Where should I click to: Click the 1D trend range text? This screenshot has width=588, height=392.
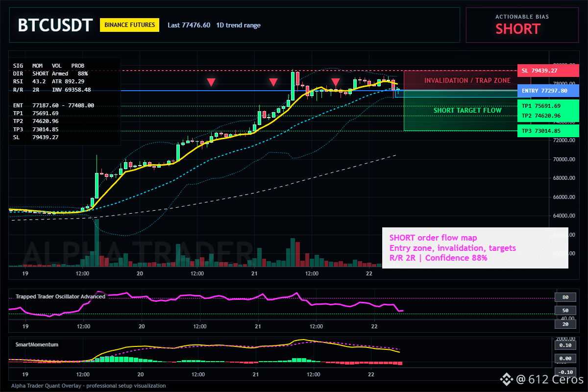point(238,25)
